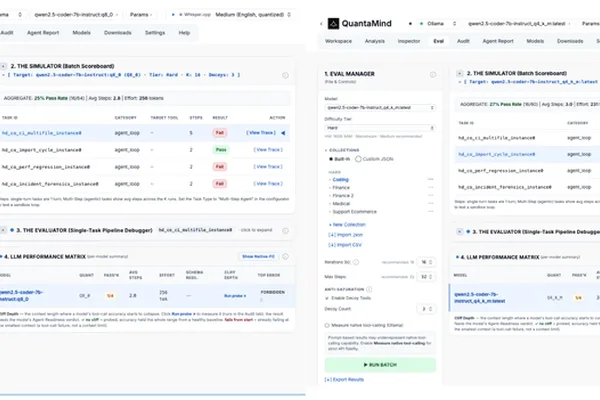This screenshot has width=600, height=400.
Task: Click Show Native-FC button
Action: [258, 256]
